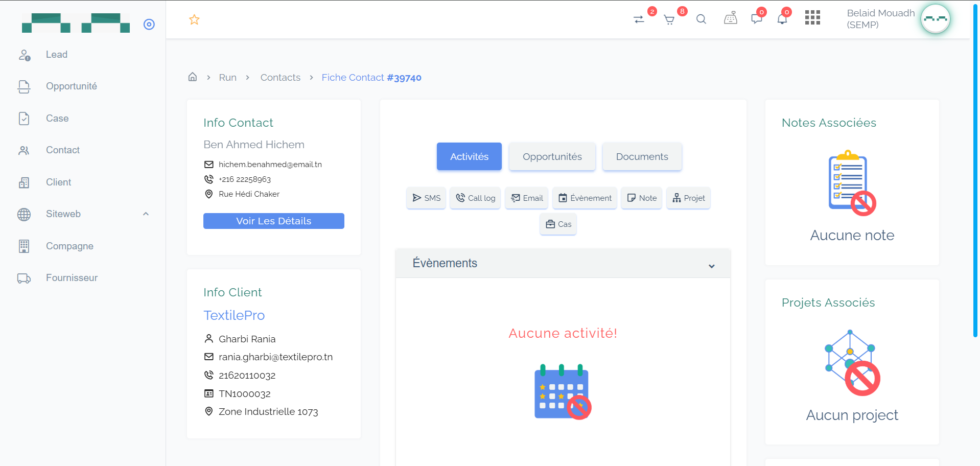Open the notifications bell
The image size is (980, 466).
click(x=782, y=19)
